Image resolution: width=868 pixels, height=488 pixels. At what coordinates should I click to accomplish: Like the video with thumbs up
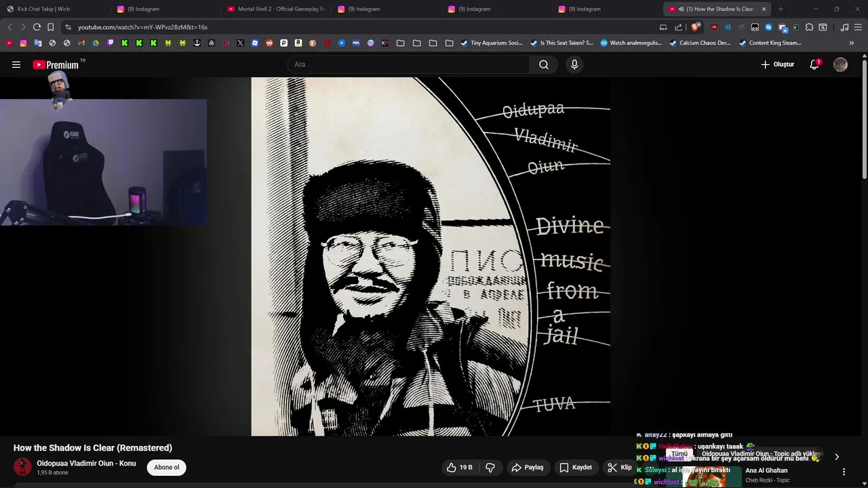459,468
